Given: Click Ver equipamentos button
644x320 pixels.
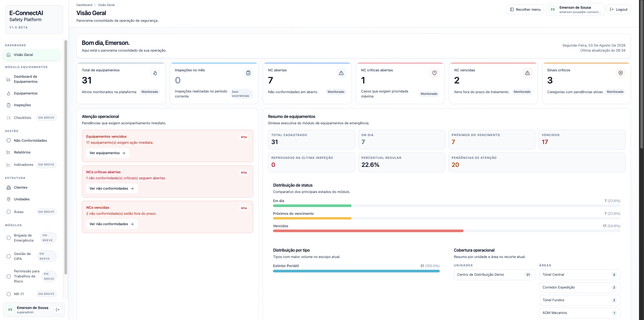Looking at the screenshot, I should [107, 153].
